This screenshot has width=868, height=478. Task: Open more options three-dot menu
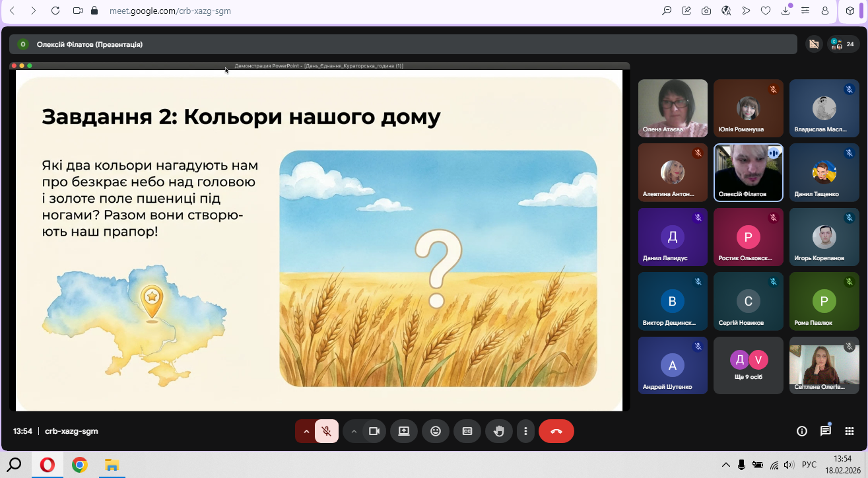click(525, 431)
